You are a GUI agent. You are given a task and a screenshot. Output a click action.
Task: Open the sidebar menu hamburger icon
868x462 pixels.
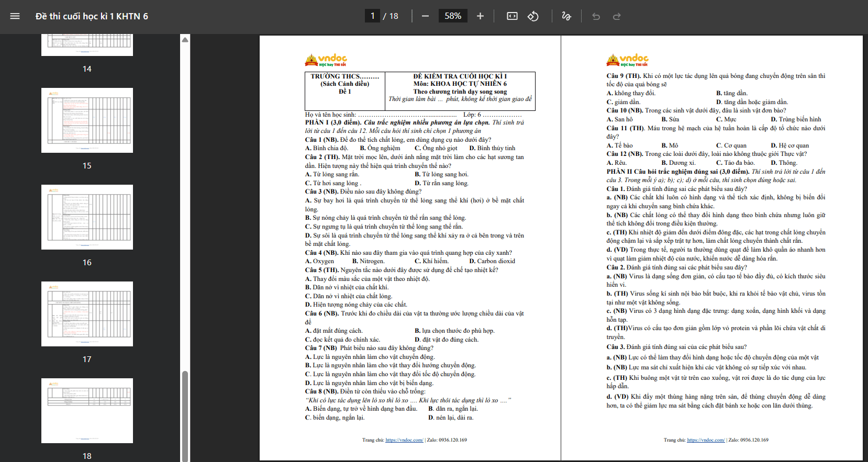[x=15, y=16]
